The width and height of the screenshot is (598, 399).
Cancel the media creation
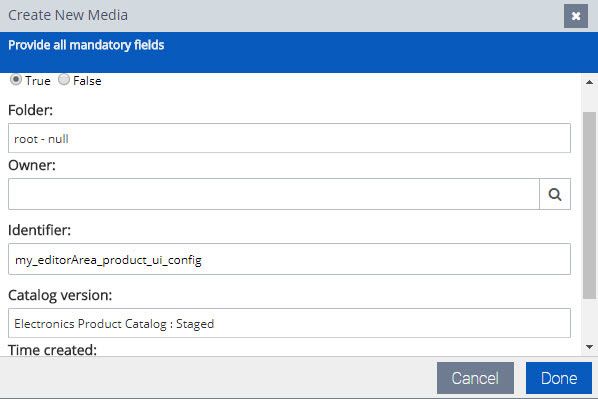(x=475, y=378)
